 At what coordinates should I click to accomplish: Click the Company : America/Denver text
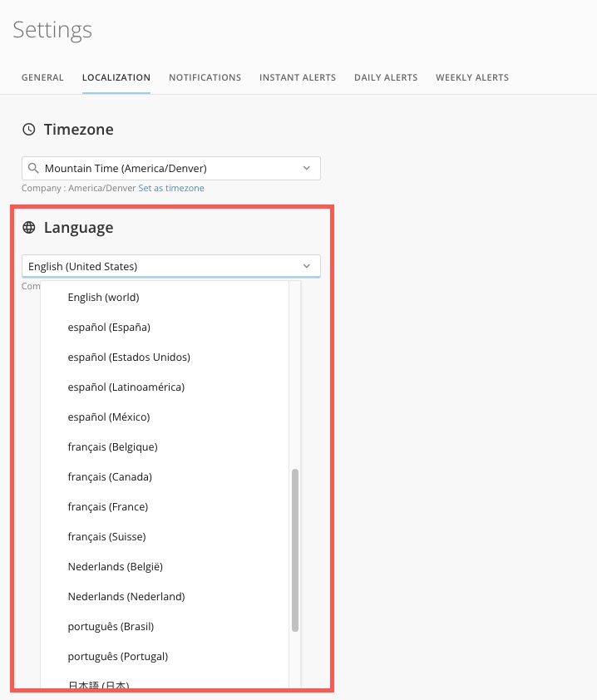79,188
